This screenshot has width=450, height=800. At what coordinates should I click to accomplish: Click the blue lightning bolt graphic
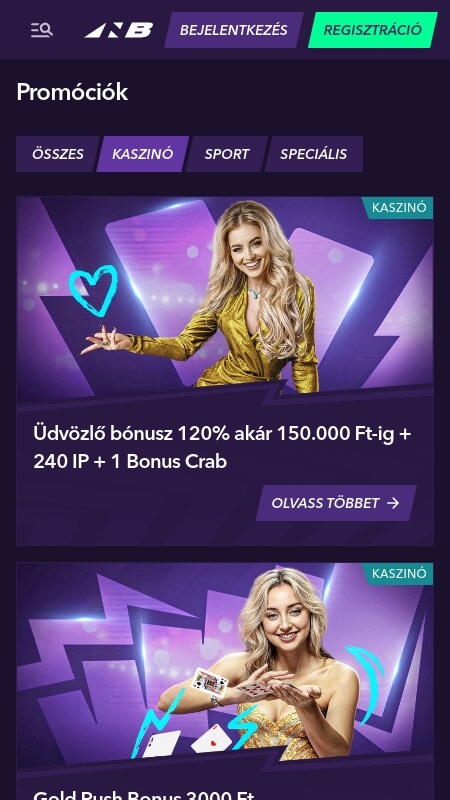pyautogui.click(x=156, y=720)
